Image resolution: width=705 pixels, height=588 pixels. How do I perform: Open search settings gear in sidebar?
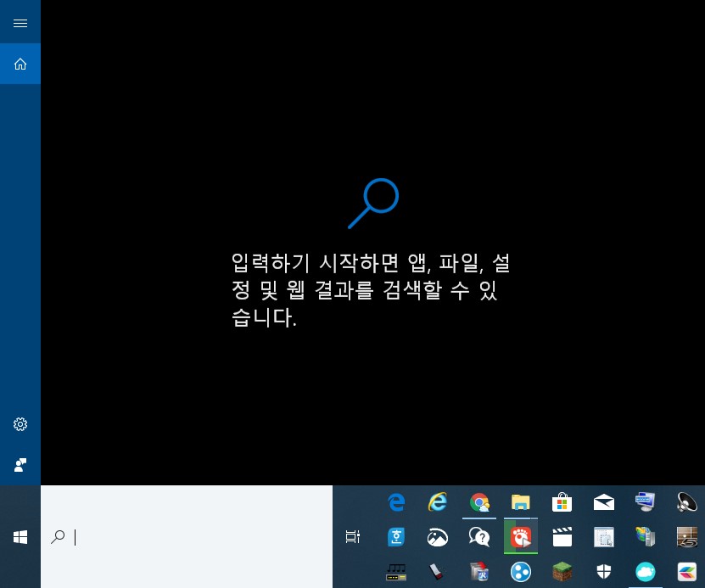(20, 424)
